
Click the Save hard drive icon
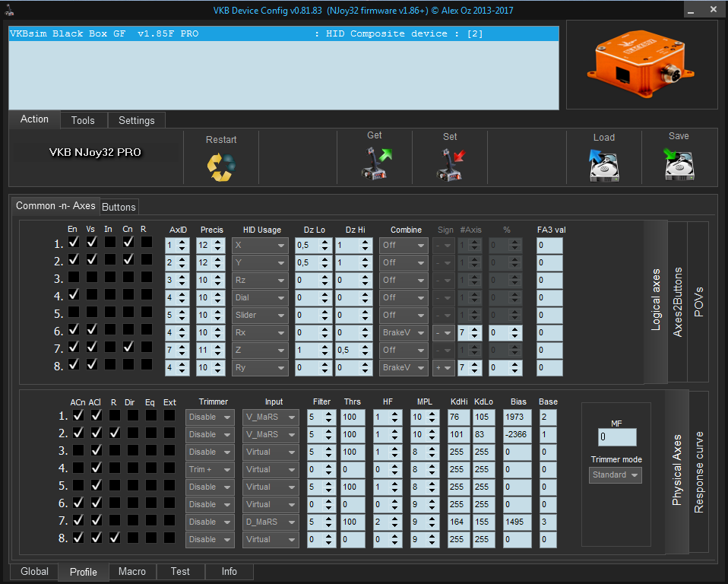pos(679,164)
